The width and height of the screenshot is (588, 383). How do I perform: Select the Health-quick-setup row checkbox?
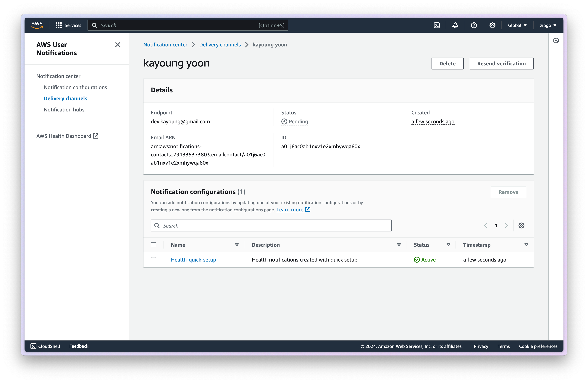(x=154, y=260)
